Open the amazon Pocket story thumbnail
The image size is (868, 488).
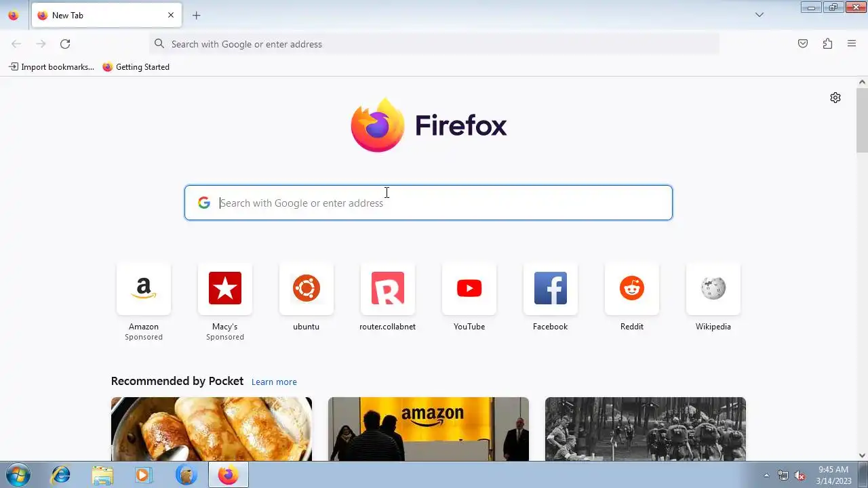(x=429, y=429)
